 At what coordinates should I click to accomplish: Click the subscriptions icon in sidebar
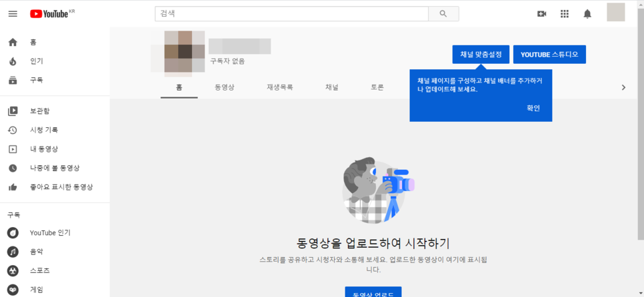[x=13, y=80]
